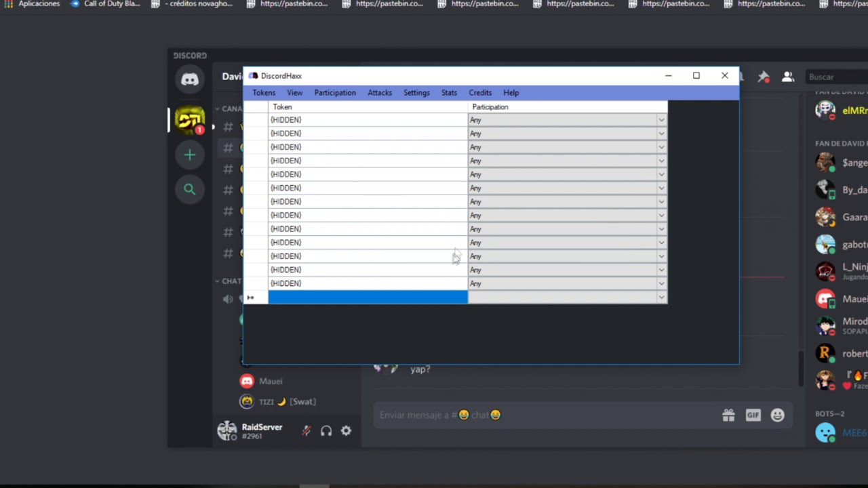868x488 pixels.
Task: Click the RaidServer user avatar
Action: tap(226, 431)
